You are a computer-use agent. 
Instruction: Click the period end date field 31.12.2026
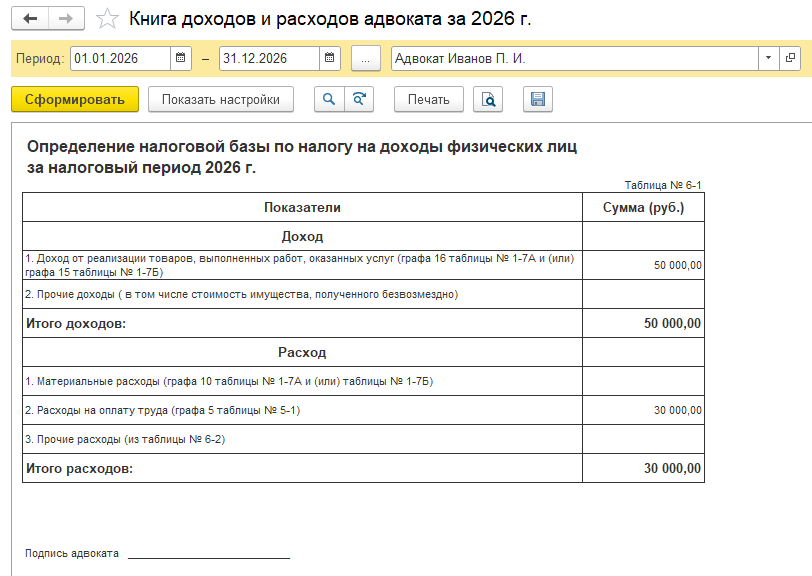pyautogui.click(x=270, y=59)
